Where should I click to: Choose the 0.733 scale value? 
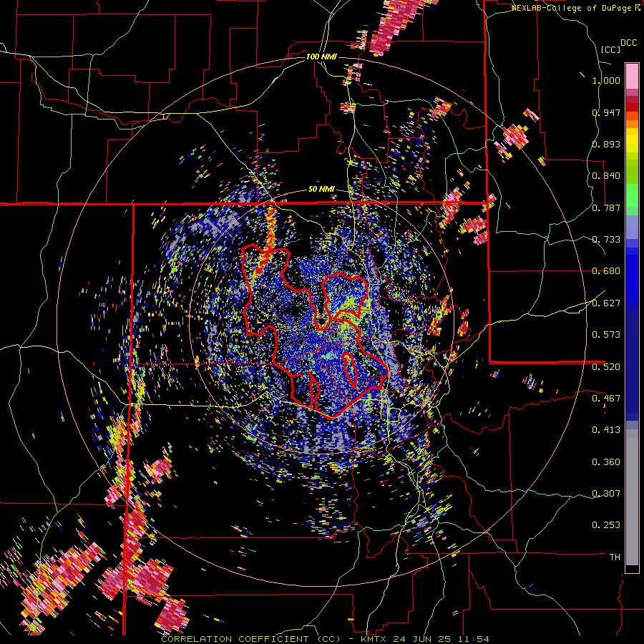(x=606, y=240)
